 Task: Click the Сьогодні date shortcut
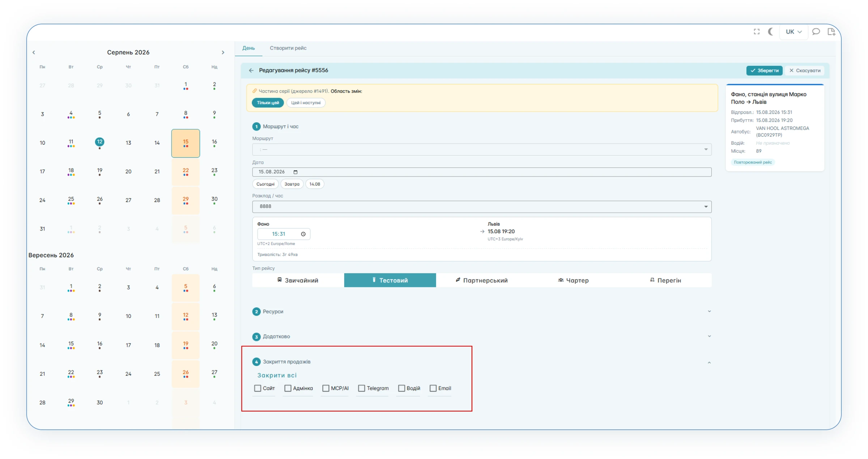pyautogui.click(x=265, y=184)
